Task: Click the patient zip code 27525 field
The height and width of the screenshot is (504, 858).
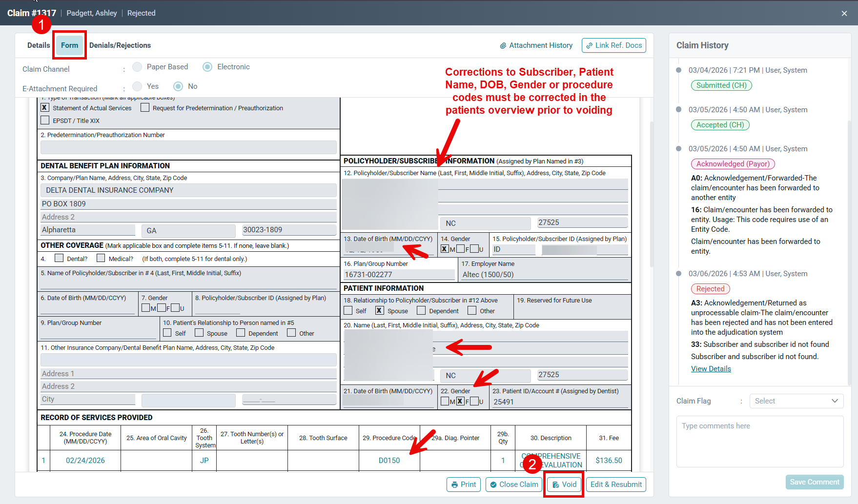Action: pyautogui.click(x=582, y=375)
